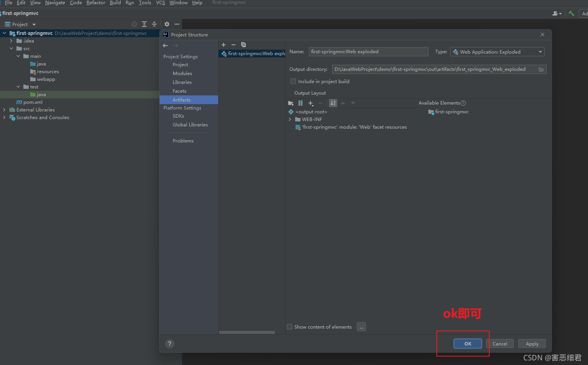
Task: Select the first-springmvc:Web exploded artifact
Action: tap(252, 54)
